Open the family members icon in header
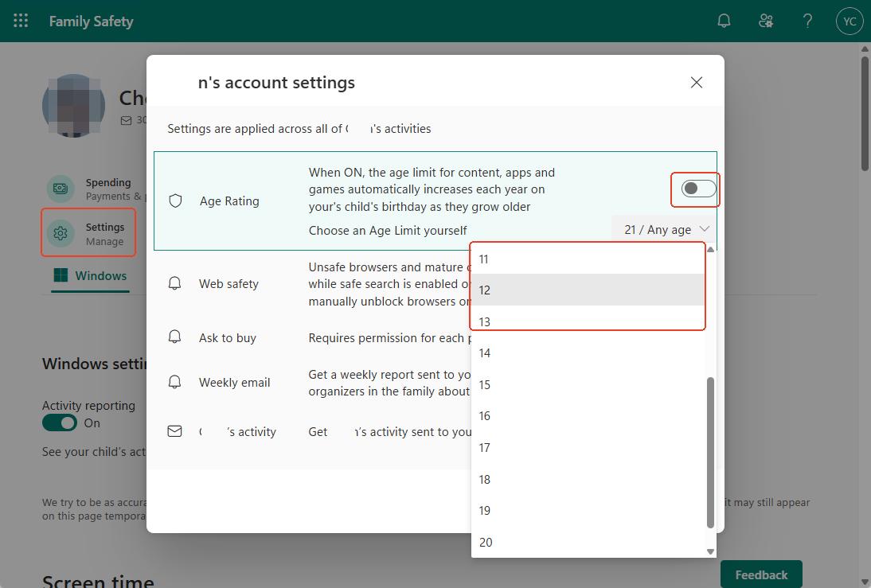 (766, 21)
